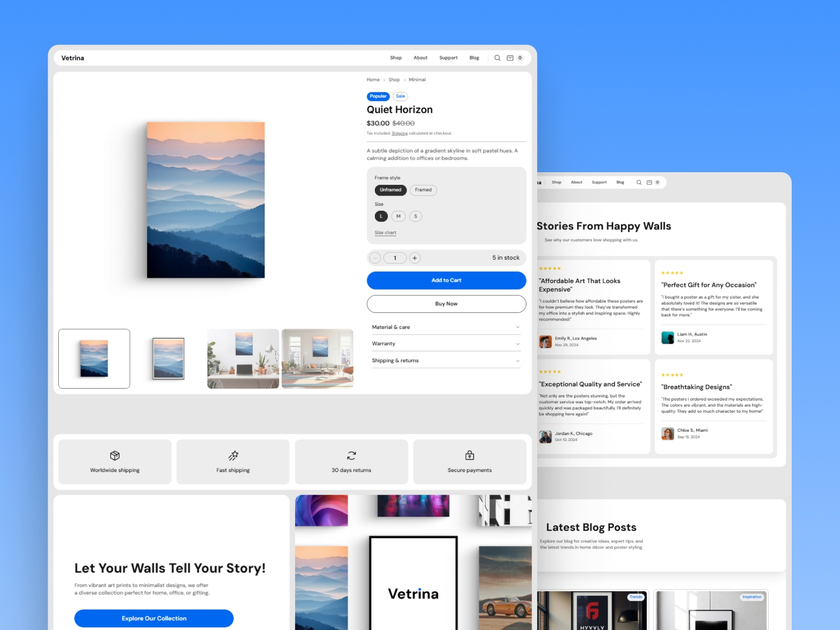Click the Fast shipping icon
This screenshot has height=630, width=840.
pos(233,455)
